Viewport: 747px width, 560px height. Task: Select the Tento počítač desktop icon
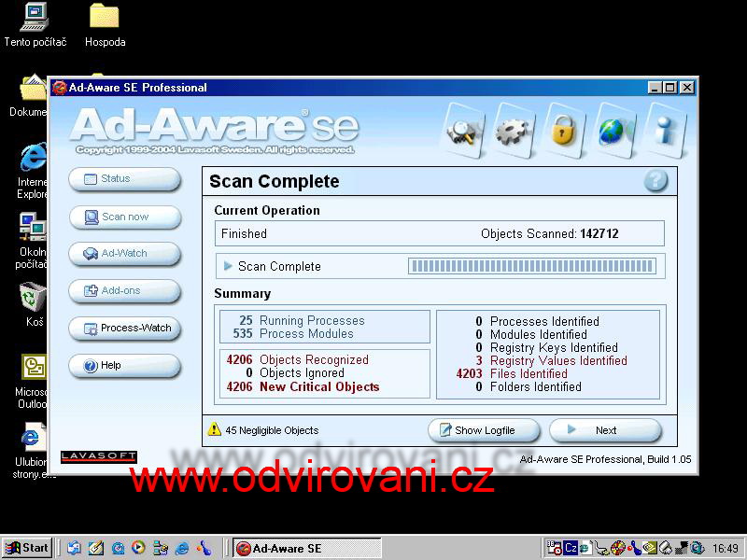pos(35,25)
